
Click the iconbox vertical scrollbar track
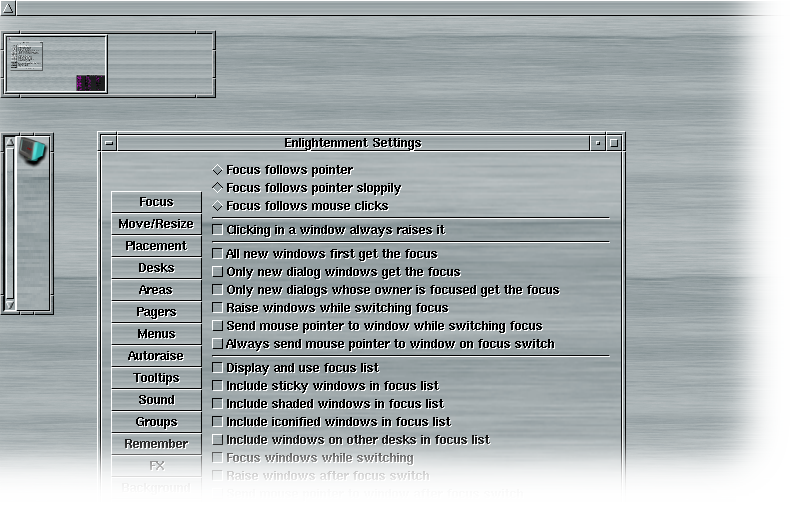[10, 223]
